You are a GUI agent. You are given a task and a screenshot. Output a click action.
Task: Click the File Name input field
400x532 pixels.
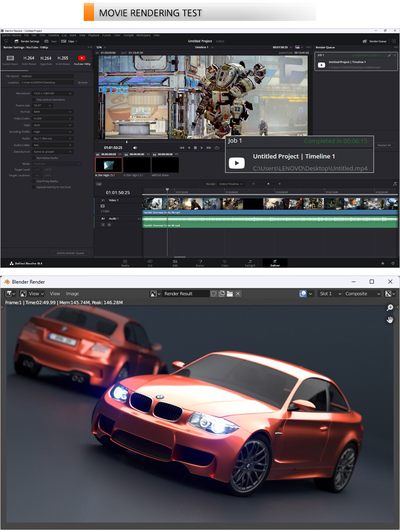pos(47,76)
